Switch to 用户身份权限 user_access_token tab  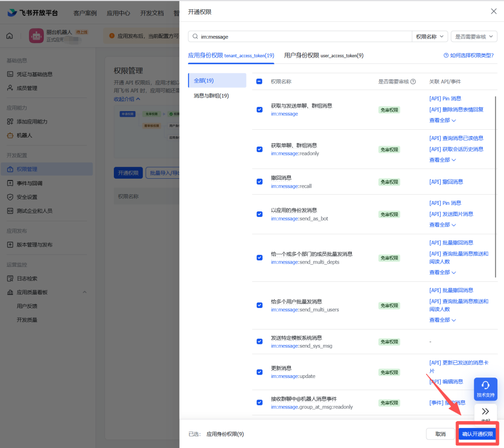(x=324, y=55)
